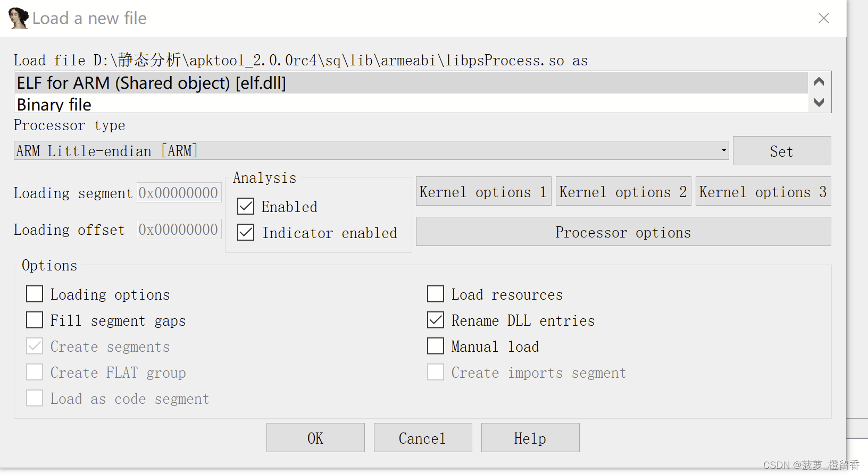This screenshot has width=868, height=475.
Task: Open Kernel options 3
Action: tap(763, 191)
